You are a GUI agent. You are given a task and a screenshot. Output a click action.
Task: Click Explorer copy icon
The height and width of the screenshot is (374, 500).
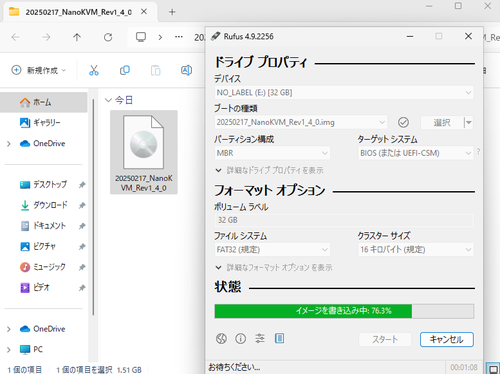(x=125, y=70)
